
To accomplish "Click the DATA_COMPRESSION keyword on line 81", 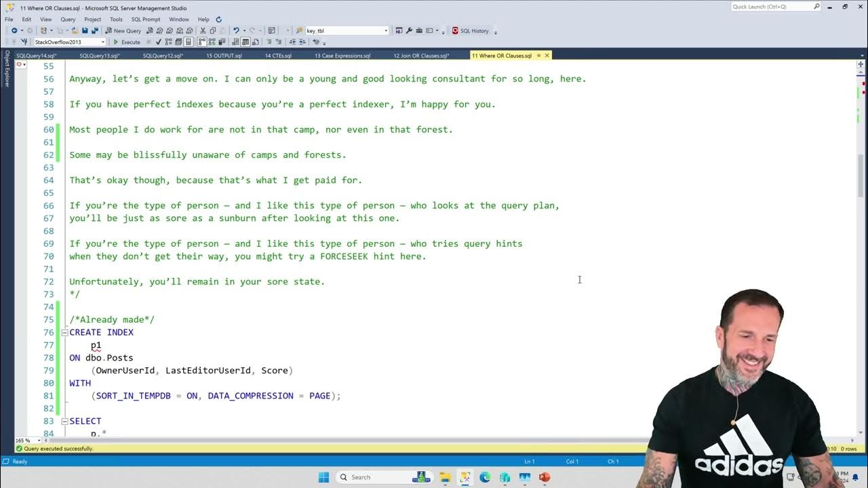I will point(250,396).
